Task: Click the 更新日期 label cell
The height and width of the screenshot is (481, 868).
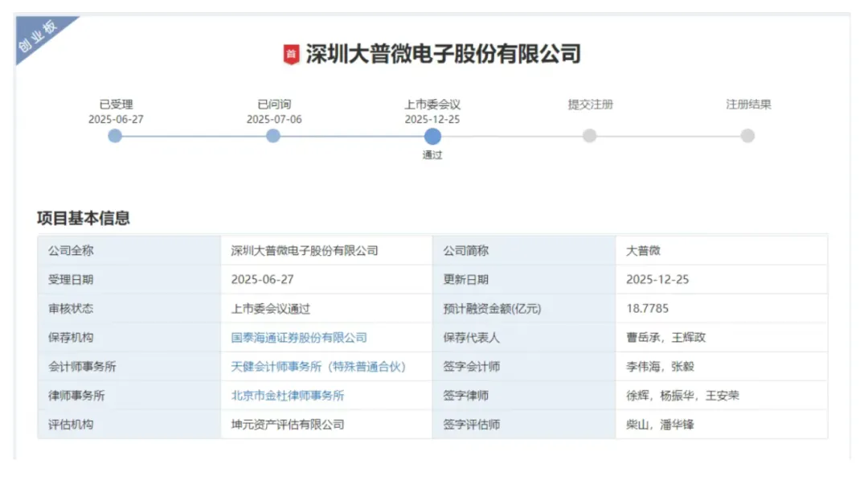Action: (x=524, y=279)
